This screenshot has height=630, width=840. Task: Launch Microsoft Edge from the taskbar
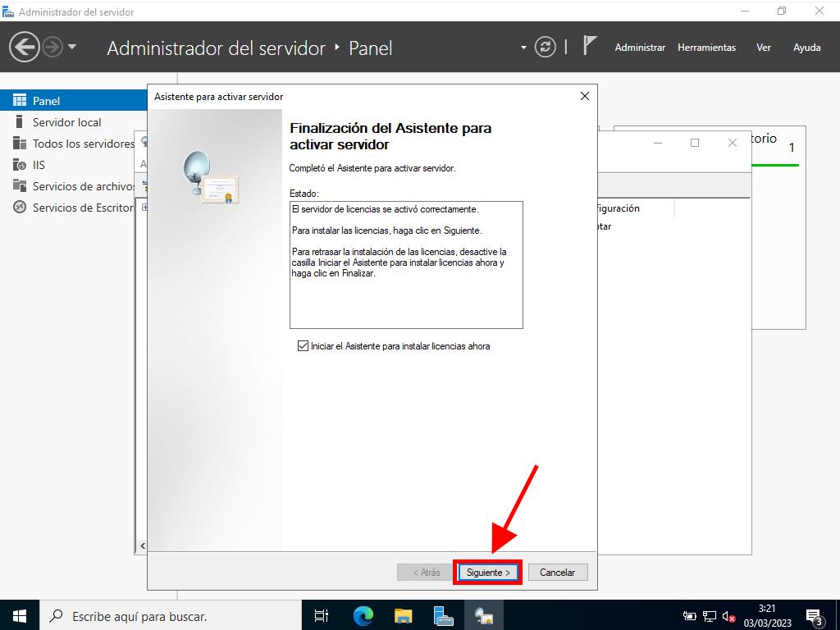(x=363, y=615)
